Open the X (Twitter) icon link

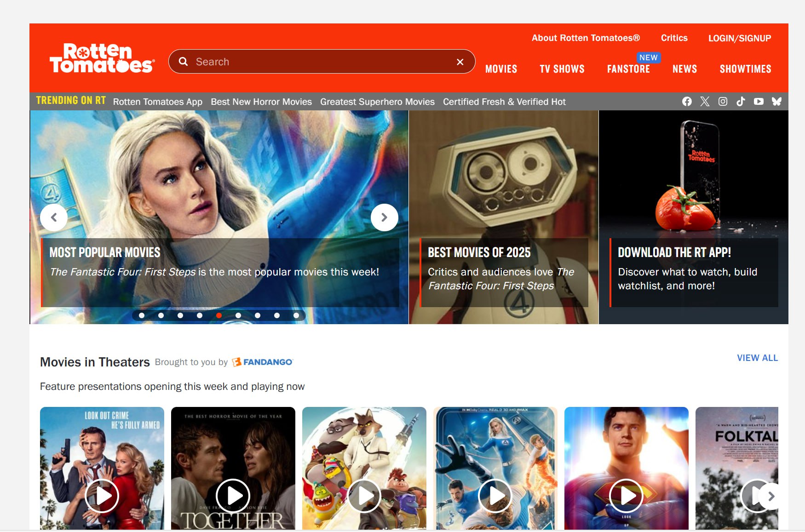click(x=705, y=102)
